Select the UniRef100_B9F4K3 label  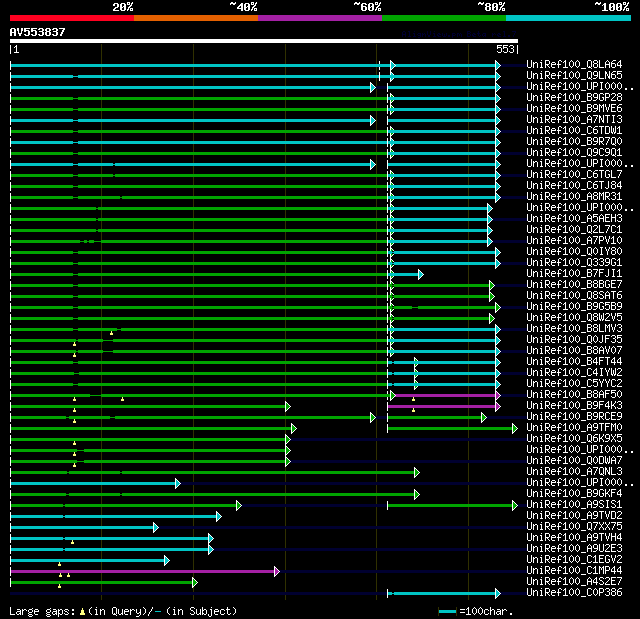574,406
